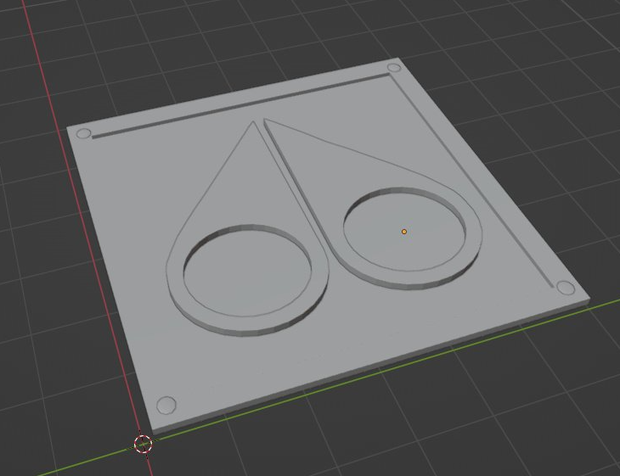Select the bottom-right corner peg circle
The height and width of the screenshot is (476, 620).
pos(565,288)
